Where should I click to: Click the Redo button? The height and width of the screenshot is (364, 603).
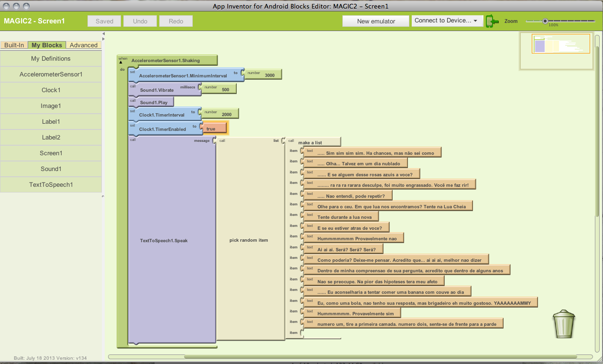tap(176, 21)
